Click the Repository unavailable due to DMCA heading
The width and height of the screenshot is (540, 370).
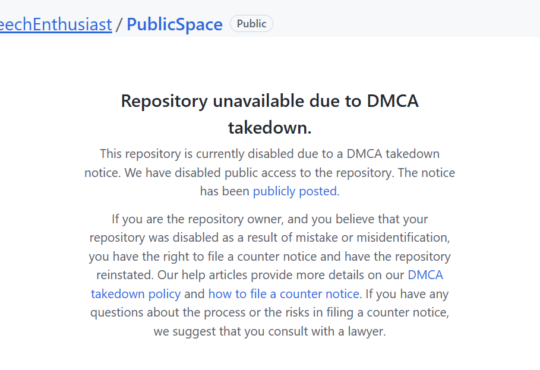pos(270,101)
